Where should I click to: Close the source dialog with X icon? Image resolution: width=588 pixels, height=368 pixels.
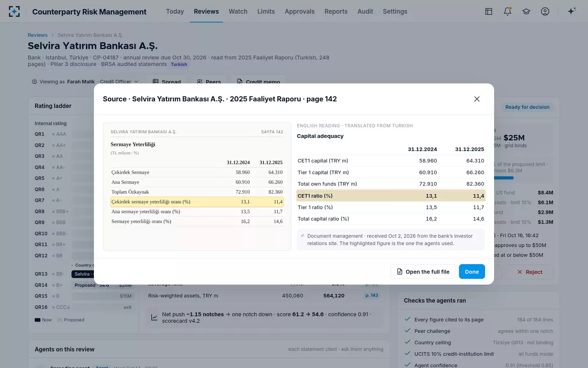(x=477, y=99)
